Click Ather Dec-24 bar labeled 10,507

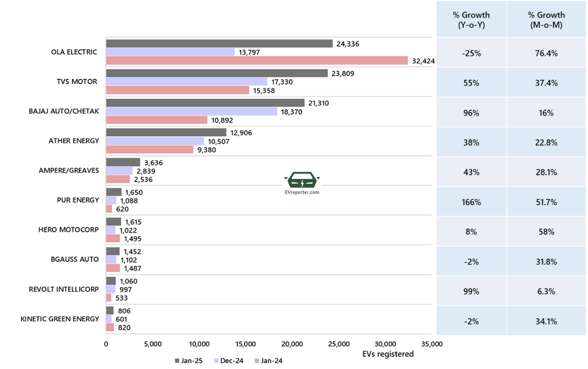155,141
